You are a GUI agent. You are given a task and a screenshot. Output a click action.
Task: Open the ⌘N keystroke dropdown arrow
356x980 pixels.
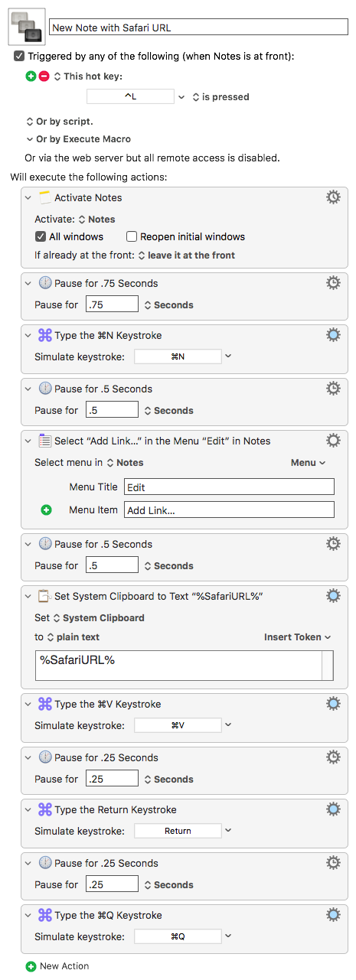[x=227, y=357]
